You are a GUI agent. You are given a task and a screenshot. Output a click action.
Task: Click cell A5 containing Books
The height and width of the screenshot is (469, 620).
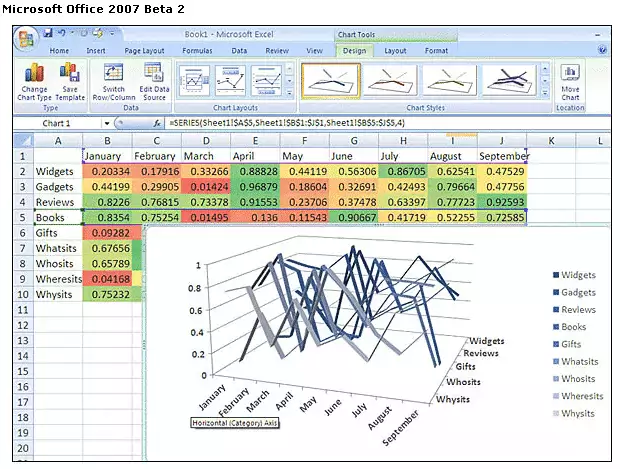pos(57,217)
